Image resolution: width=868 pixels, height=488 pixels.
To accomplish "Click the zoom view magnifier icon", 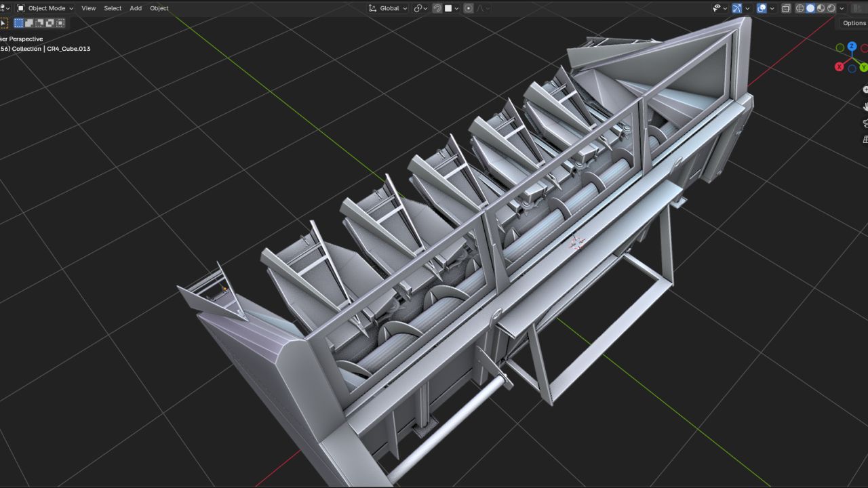I will coord(865,89).
